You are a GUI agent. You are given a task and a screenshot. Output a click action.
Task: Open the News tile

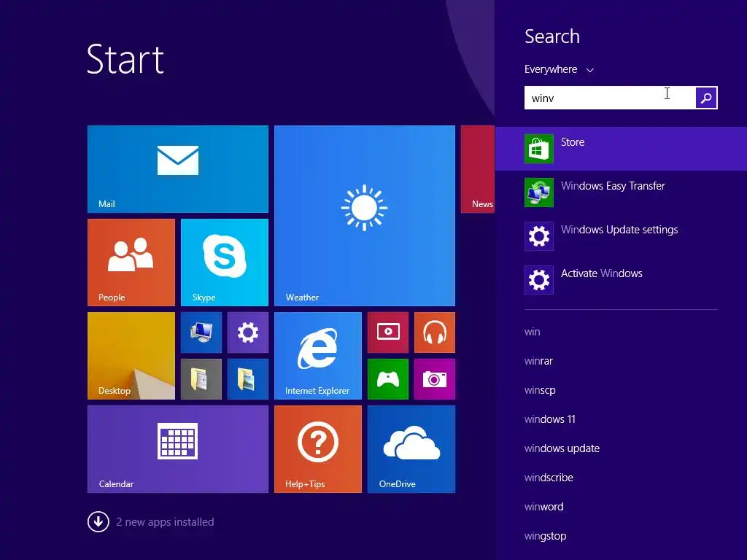[x=478, y=169]
